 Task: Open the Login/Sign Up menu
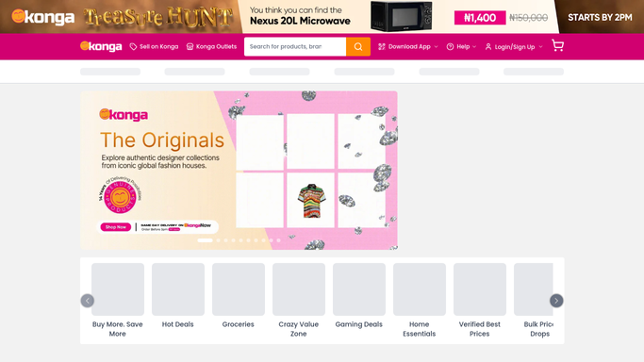(514, 47)
